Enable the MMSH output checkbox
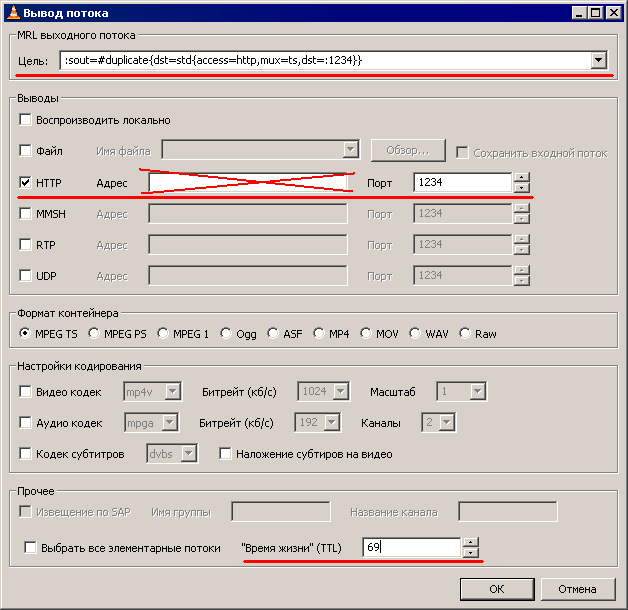 point(25,213)
